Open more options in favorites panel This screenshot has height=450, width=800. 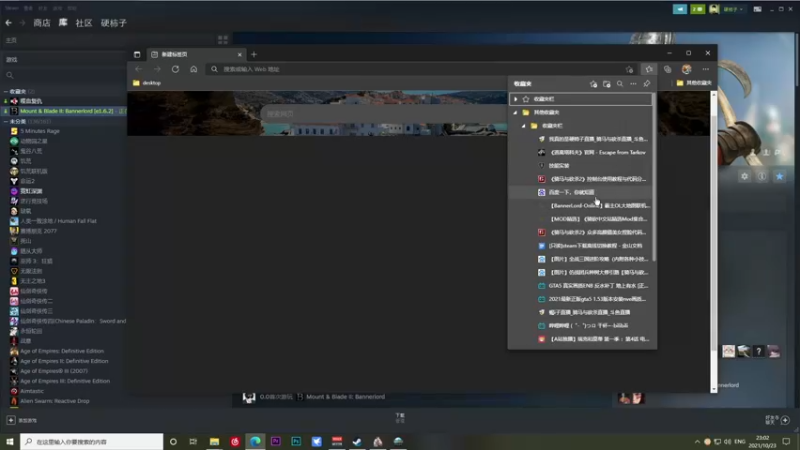pyautogui.click(x=633, y=84)
